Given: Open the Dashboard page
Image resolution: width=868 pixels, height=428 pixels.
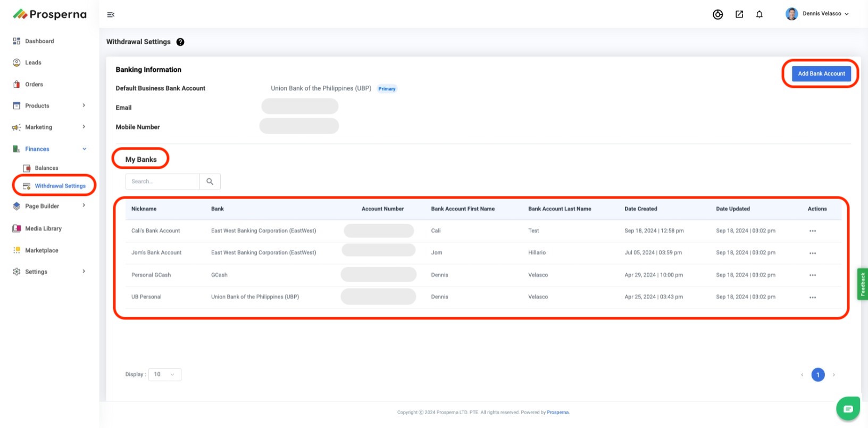Looking at the screenshot, I should [39, 41].
